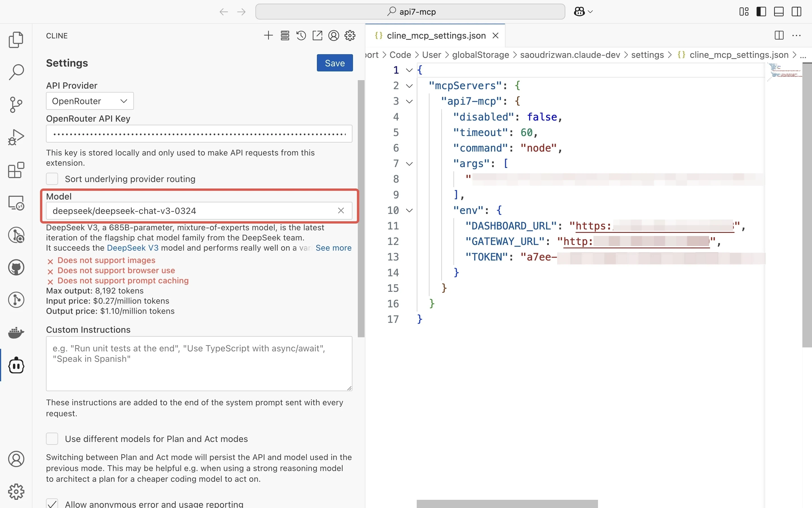This screenshot has width=812, height=508.
Task: Split the editor right
Action: (779, 35)
